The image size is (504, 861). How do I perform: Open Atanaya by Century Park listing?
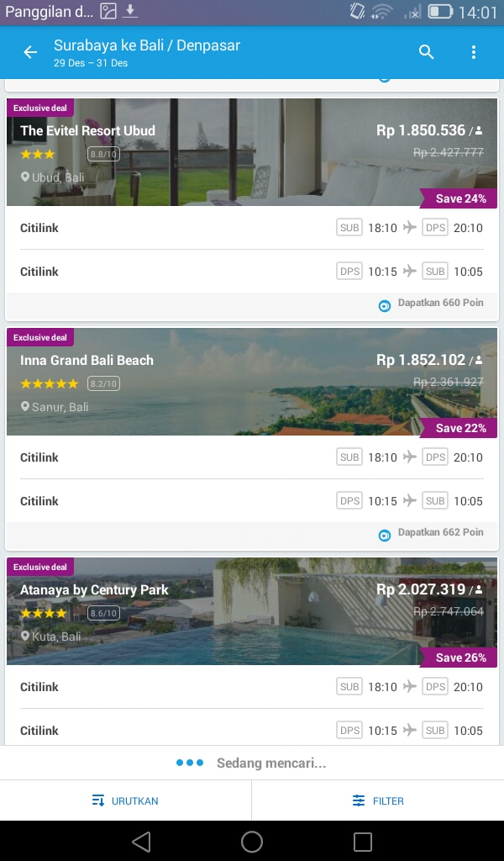pos(252,610)
